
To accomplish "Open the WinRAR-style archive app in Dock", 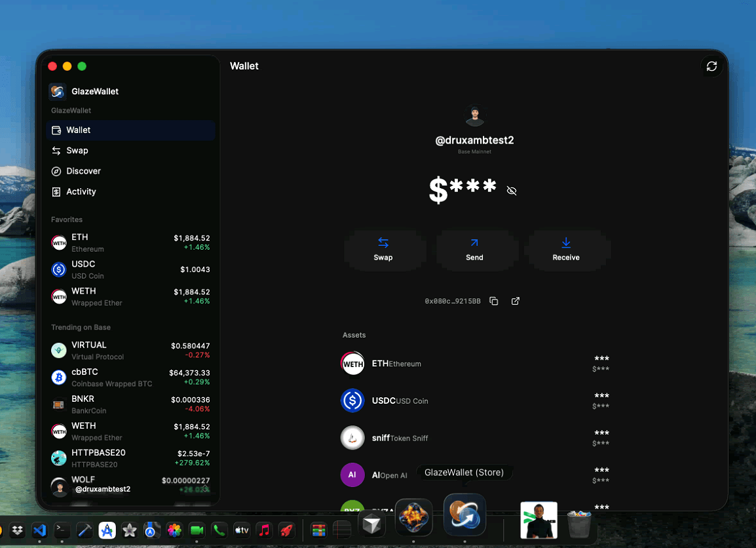I will point(318,531).
